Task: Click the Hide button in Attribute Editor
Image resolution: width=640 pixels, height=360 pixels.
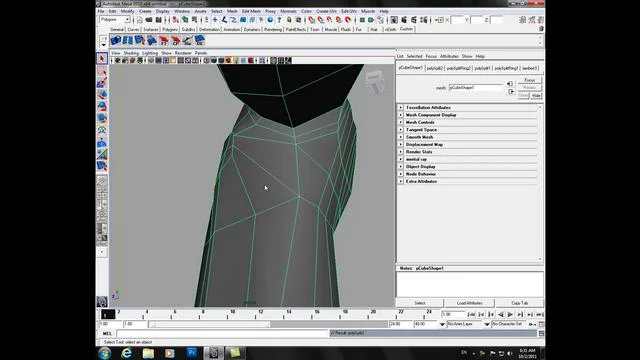Action: pyautogui.click(x=536, y=96)
